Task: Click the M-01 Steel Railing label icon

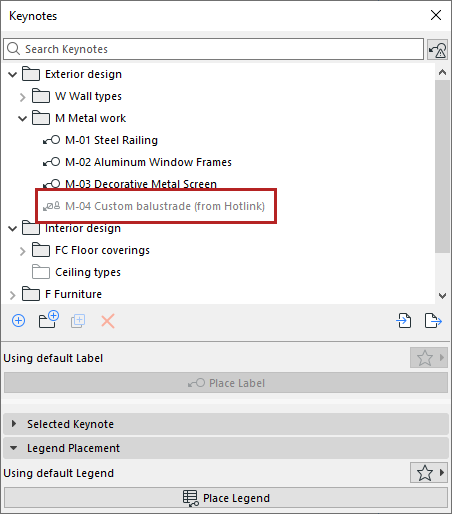Action: pyautogui.click(x=51, y=140)
